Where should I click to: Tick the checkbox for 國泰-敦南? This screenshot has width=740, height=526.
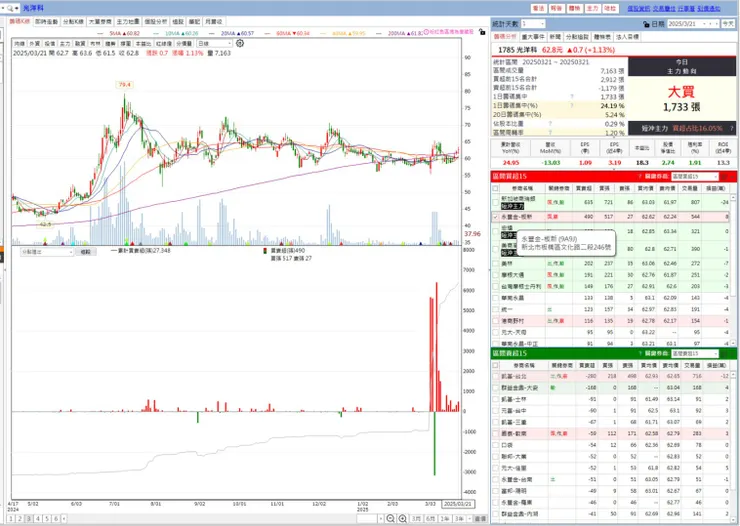point(495,434)
